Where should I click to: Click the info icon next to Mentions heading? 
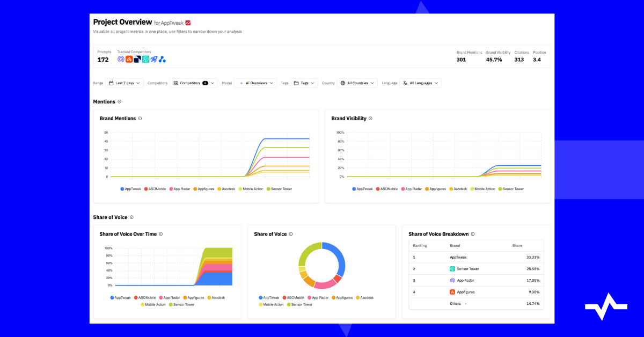[x=119, y=101]
